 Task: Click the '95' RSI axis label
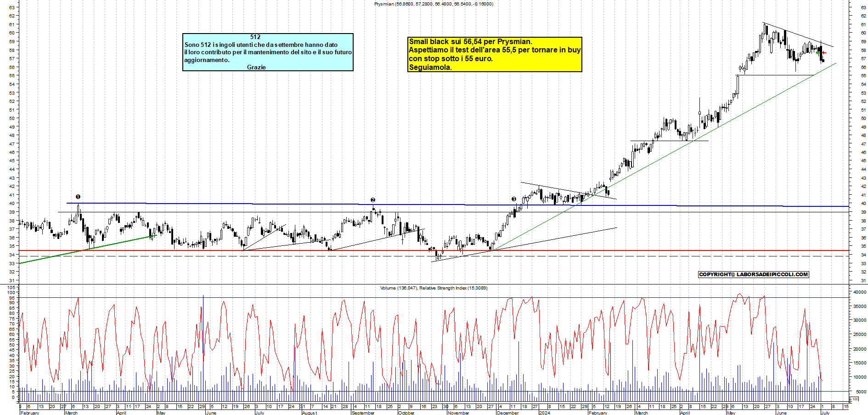[13, 298]
